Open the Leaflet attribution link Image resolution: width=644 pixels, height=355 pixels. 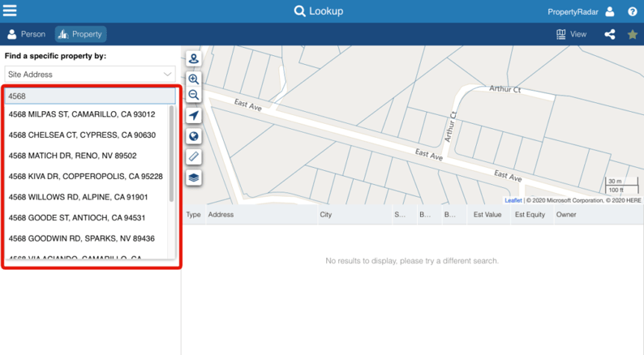tap(513, 200)
